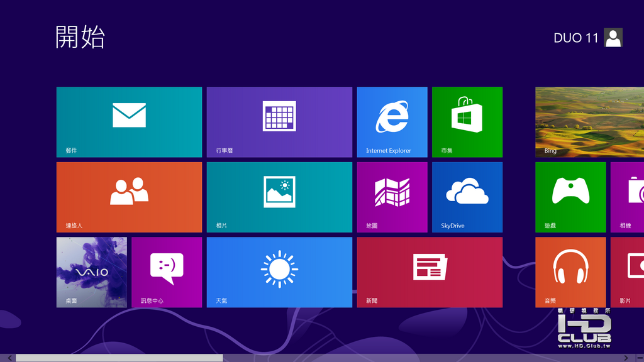Open the Store (市集) tile
The width and height of the screenshot is (644, 362).
coord(467,122)
